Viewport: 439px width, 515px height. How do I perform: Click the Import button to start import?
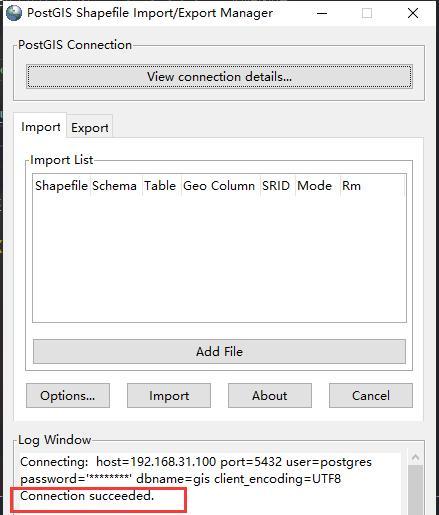(169, 395)
